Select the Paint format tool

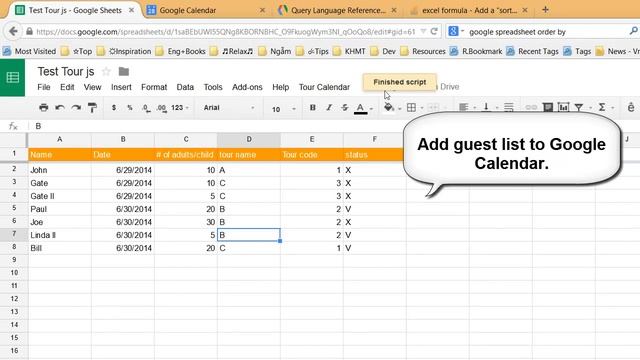click(x=92, y=108)
